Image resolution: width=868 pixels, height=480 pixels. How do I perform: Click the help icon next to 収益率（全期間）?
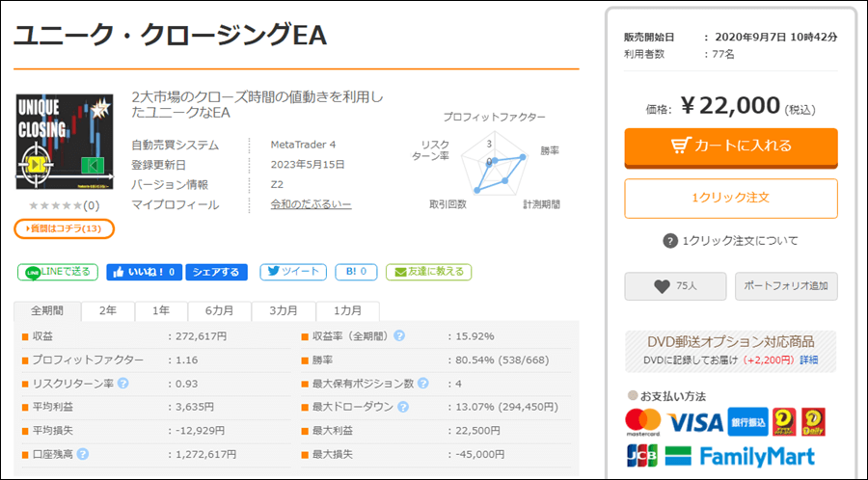click(398, 336)
